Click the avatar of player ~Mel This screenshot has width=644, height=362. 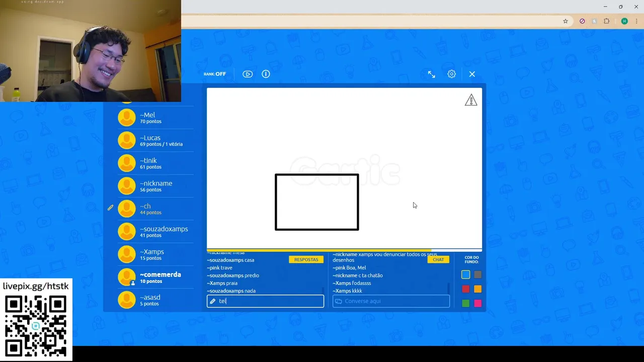point(127,118)
